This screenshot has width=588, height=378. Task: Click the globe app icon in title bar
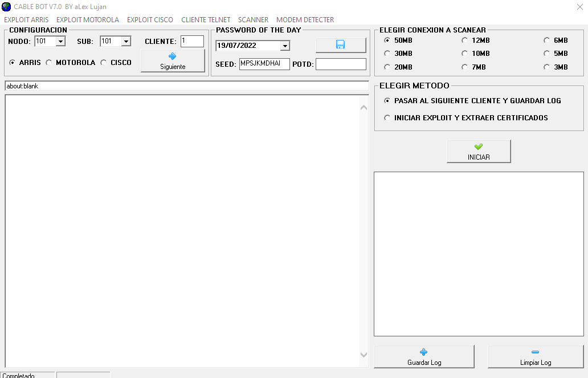[6, 7]
